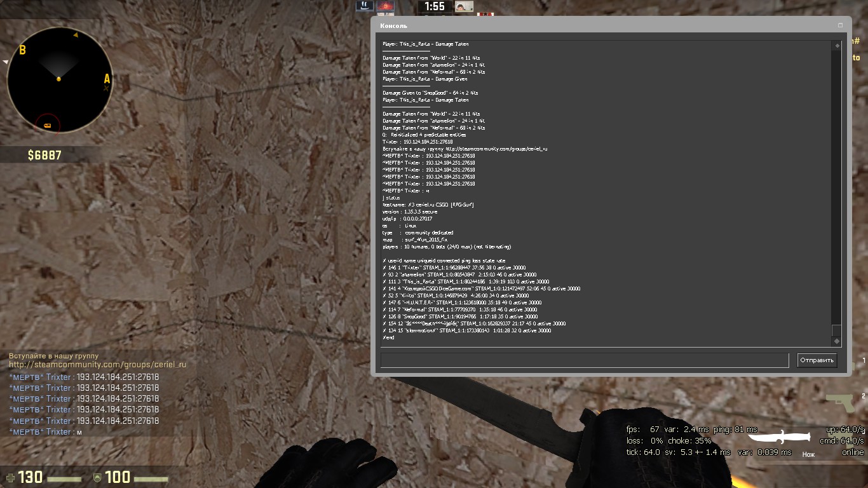This screenshot has width=868, height=488.
Task: Open the steamcommunity.com/groups/ceriel_ru chat link
Action: click(x=97, y=365)
